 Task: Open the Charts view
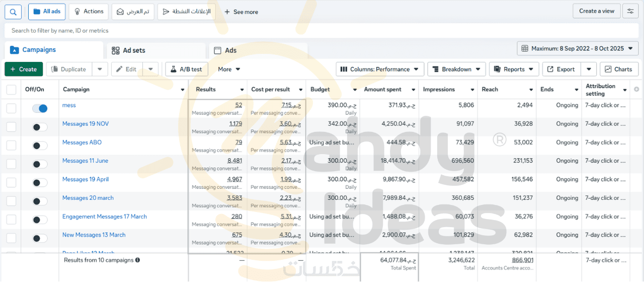pyautogui.click(x=619, y=69)
